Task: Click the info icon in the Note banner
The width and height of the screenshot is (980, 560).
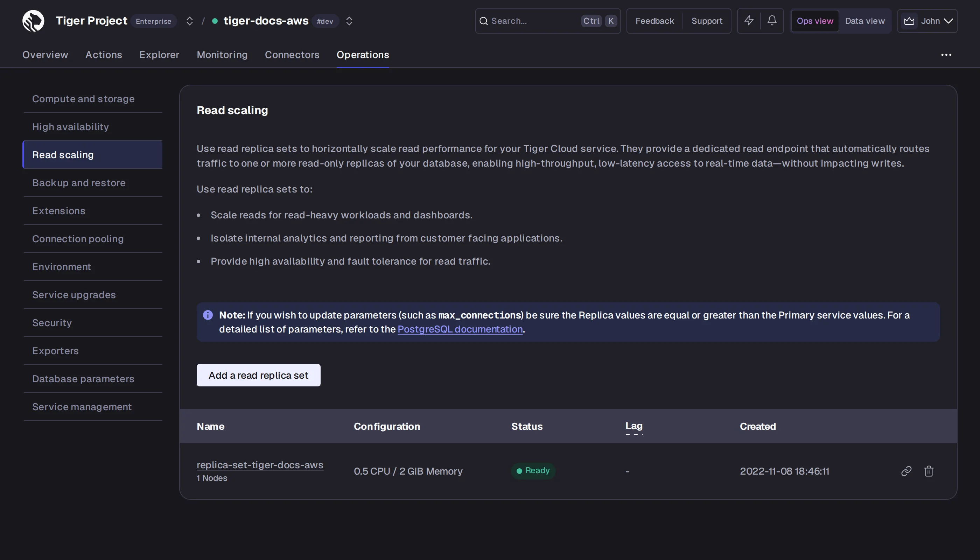Action: (x=208, y=315)
